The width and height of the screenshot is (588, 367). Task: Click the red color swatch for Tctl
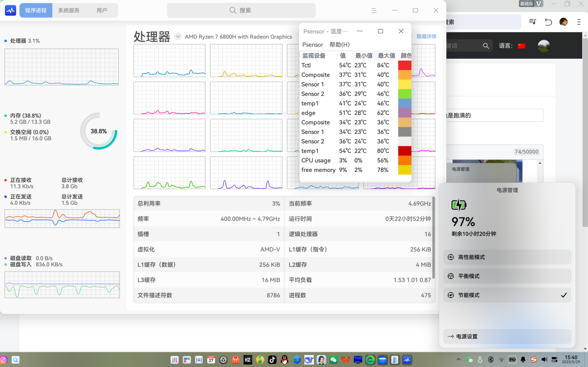[x=405, y=65]
